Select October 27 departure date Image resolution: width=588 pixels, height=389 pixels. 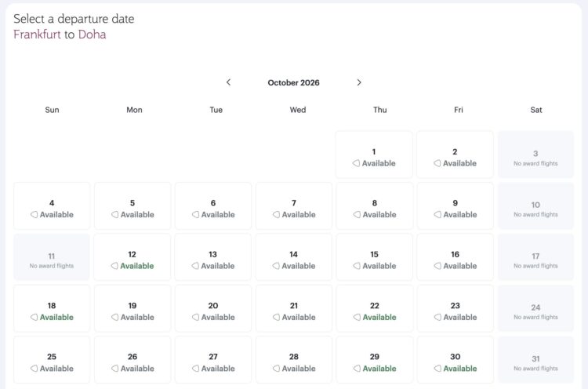click(213, 360)
